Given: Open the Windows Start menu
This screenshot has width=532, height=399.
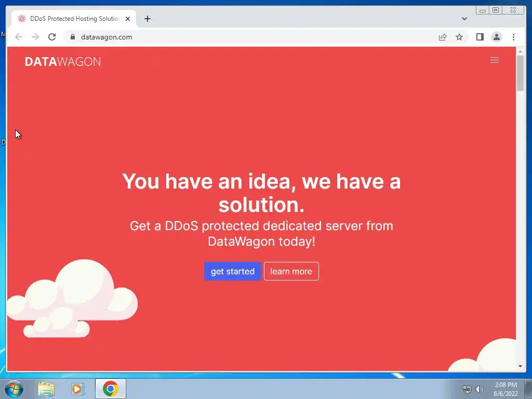Looking at the screenshot, I should click(14, 389).
